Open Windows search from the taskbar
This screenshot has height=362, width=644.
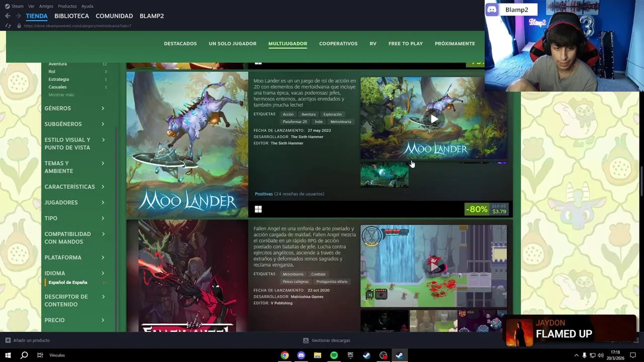point(24,355)
